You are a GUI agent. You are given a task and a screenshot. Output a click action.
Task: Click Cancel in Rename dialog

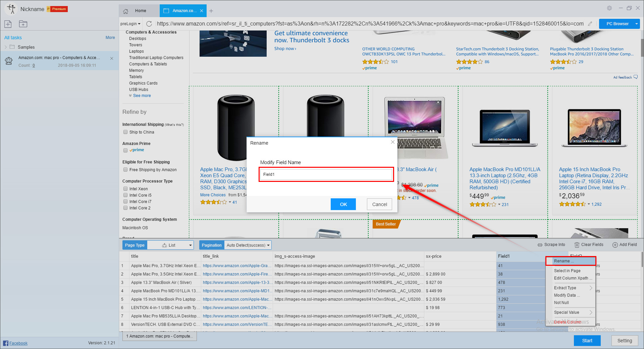click(379, 204)
